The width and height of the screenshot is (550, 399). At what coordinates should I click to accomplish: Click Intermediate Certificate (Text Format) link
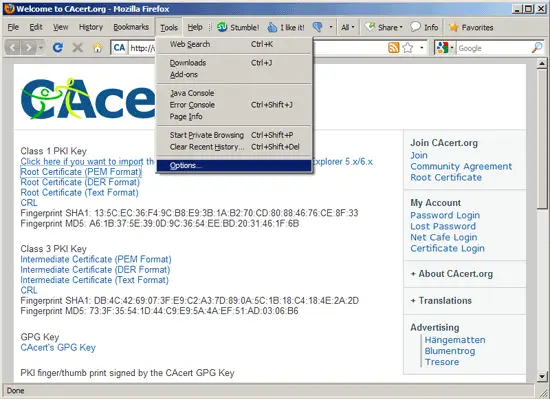94,280
